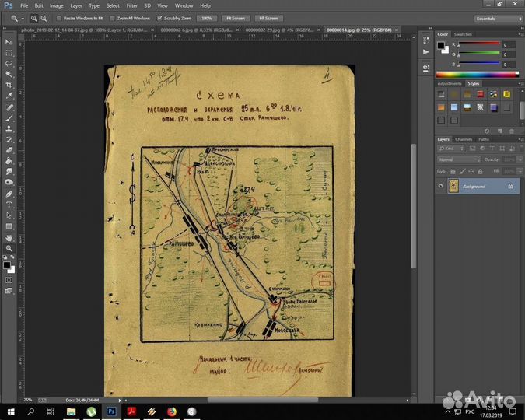Open Essentials workspace dropdown

point(498,19)
